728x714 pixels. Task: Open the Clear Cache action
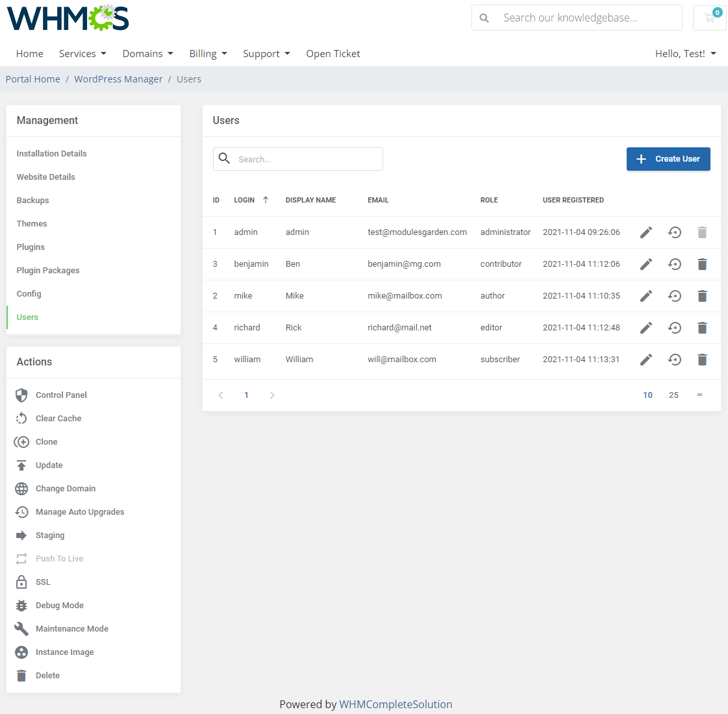pos(58,418)
